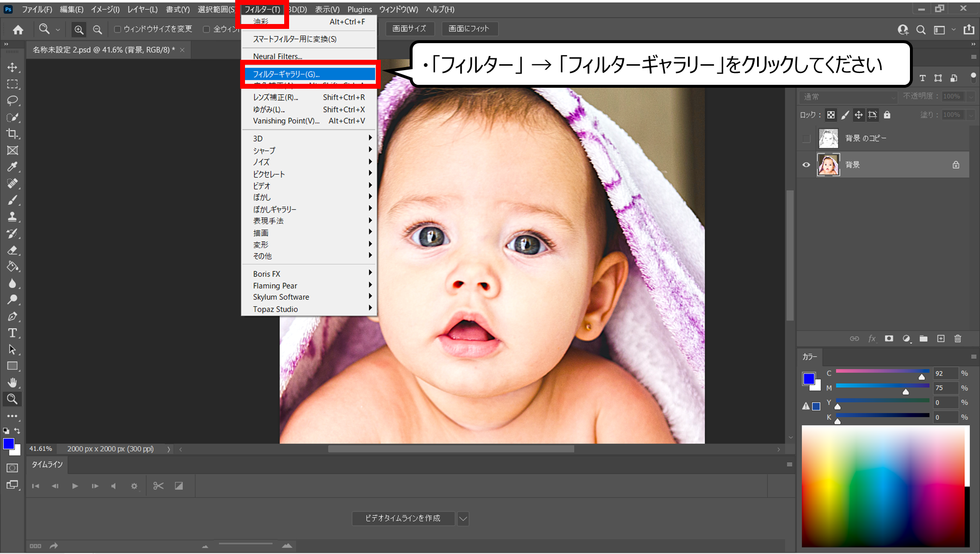Open the ファイル(F) menu
The image size is (980, 554).
[x=37, y=9]
